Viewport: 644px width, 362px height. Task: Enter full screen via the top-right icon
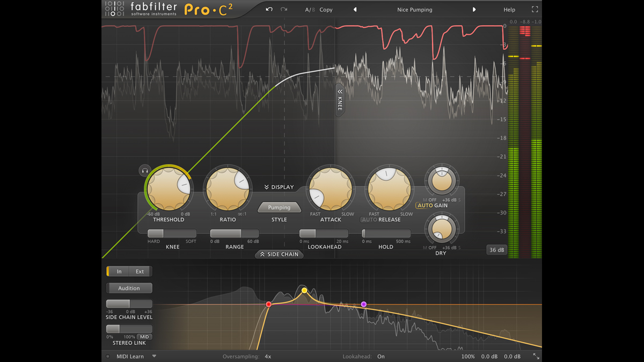534,9
